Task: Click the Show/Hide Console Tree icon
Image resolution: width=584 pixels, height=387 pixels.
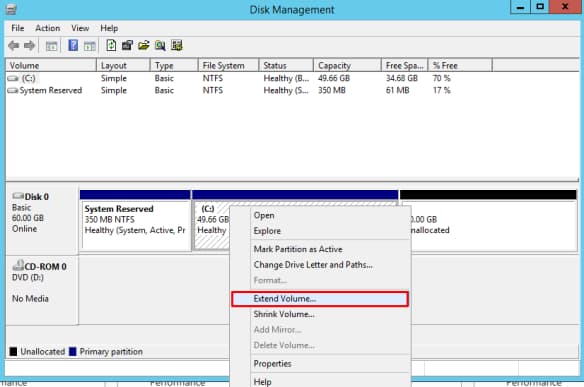Action: coord(51,46)
